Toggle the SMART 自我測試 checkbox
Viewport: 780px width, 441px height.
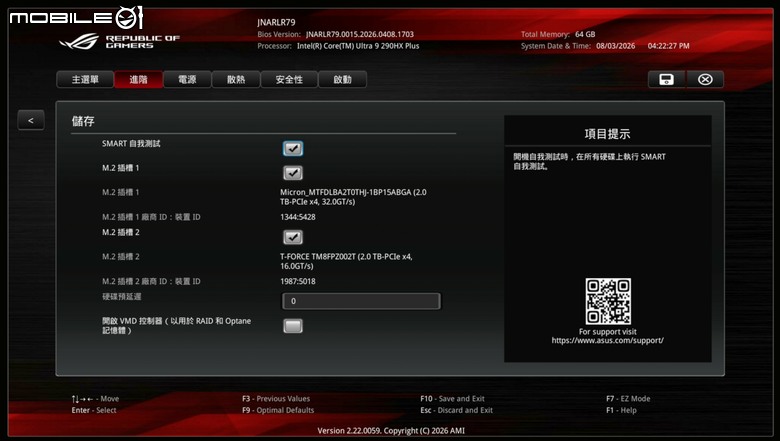click(x=292, y=148)
